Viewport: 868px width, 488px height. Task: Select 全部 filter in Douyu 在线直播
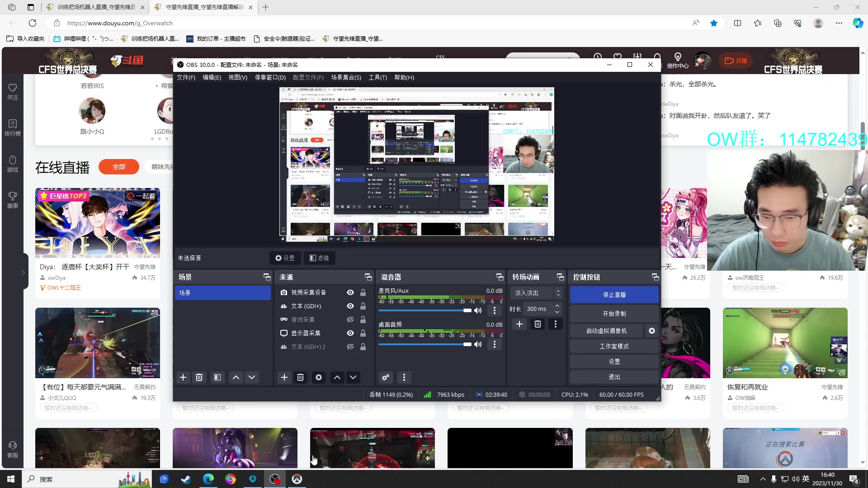tap(119, 167)
